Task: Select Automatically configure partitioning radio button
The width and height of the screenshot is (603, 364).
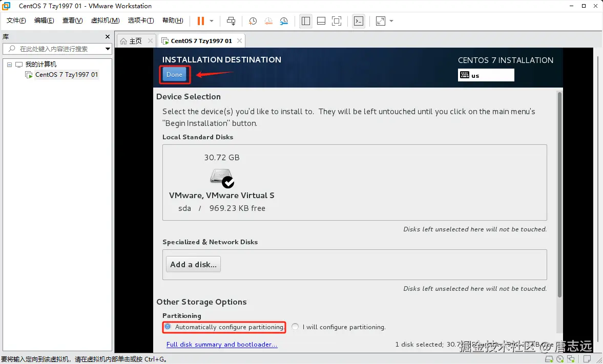Action: coord(168,327)
